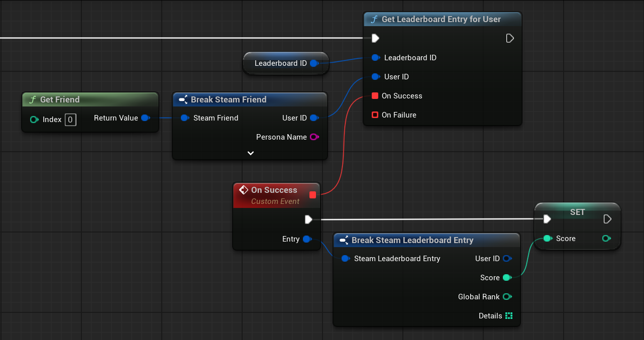Click the Entry output pin on On Success
644x340 pixels.
(x=306, y=239)
